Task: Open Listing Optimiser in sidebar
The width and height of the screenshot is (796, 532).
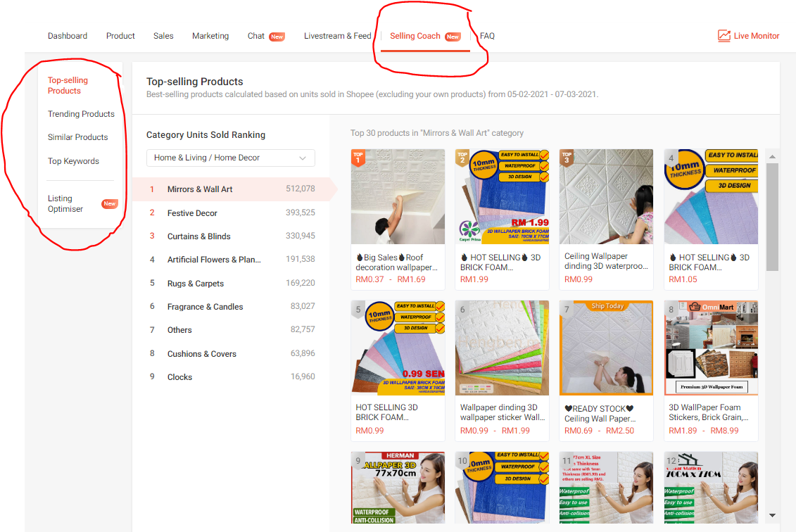Action: 65,203
